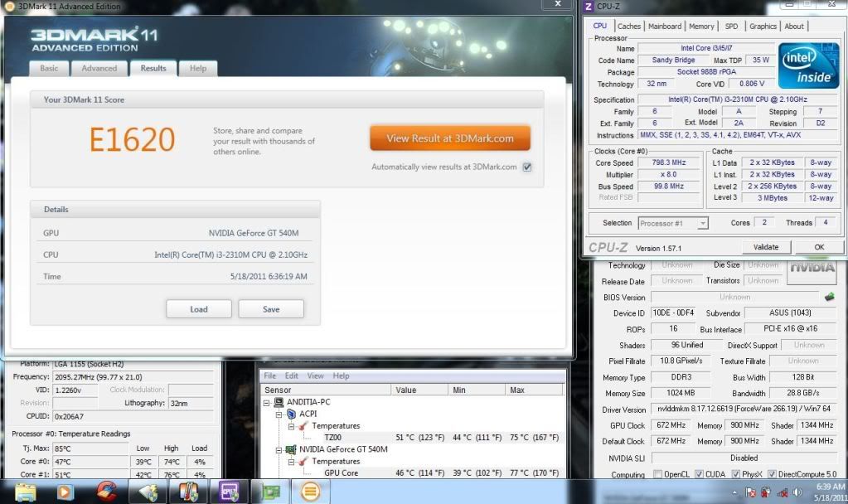Screen dimensions: 848x504
Task: Collapse the ACPI tree node
Action: point(279,414)
